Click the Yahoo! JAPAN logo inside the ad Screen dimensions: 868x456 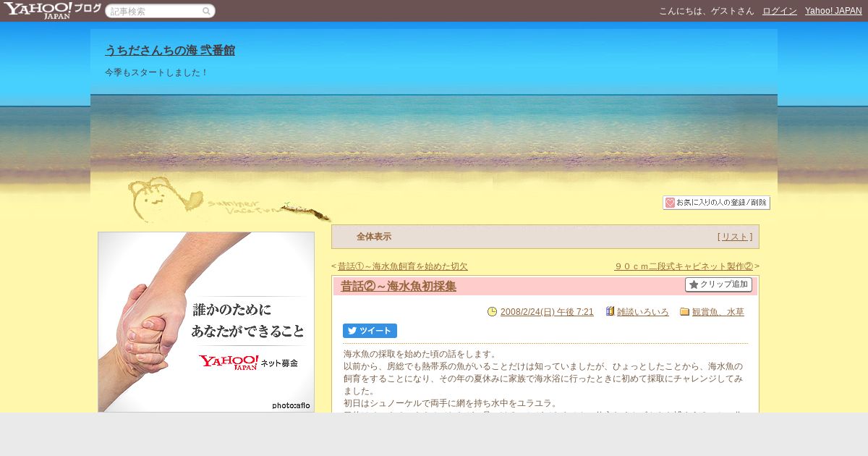point(229,362)
